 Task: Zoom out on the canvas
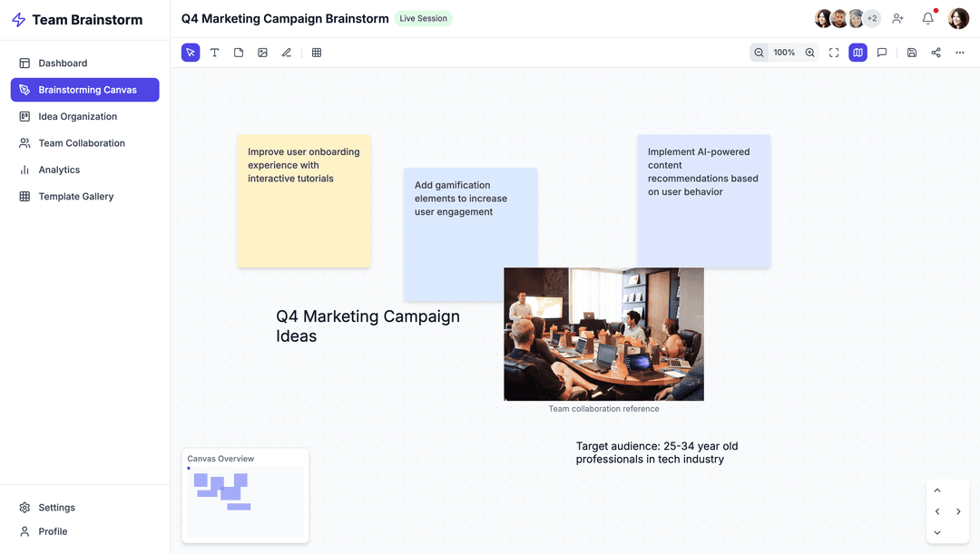(759, 52)
